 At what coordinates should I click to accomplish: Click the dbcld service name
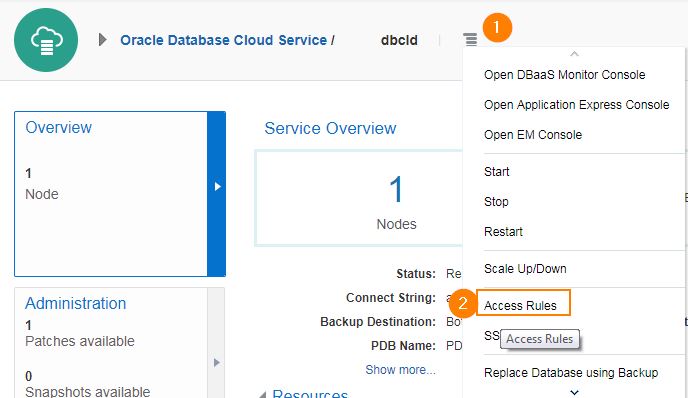399,40
